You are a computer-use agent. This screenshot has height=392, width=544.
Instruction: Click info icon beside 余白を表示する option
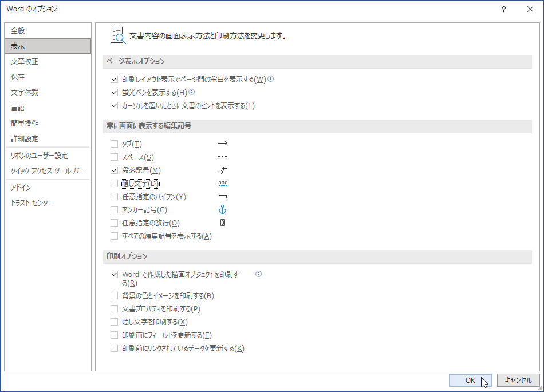click(x=271, y=78)
